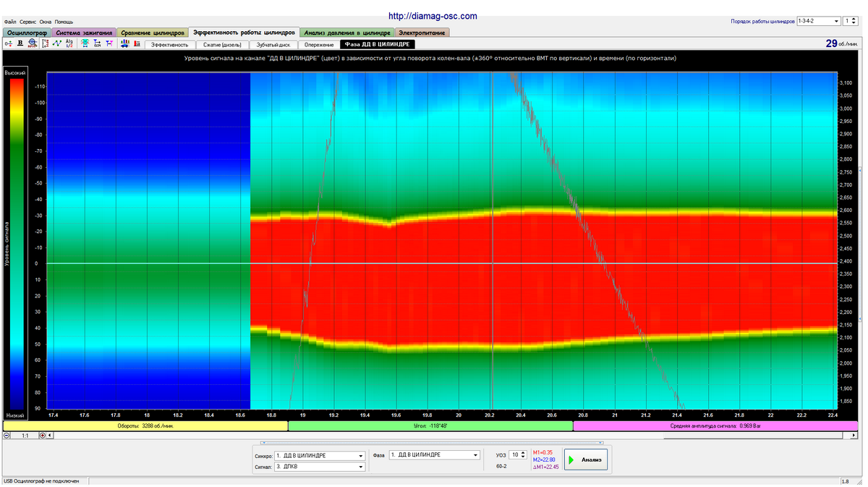Open the diamag-osc.com link
The height and width of the screenshot is (487, 868).
(x=433, y=16)
